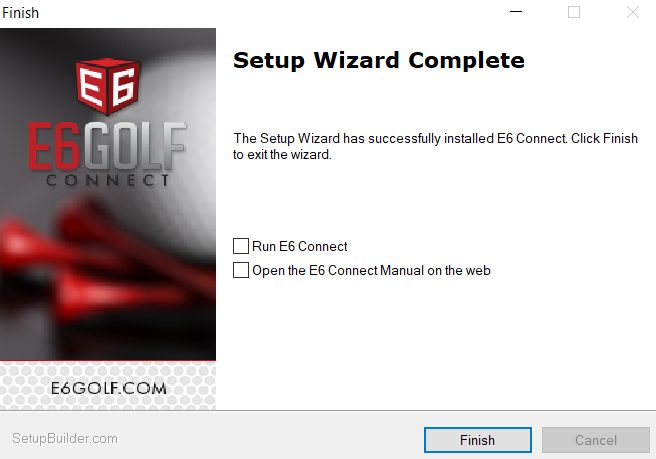Click the "Finish" window title text
The height and width of the screenshot is (459, 656).
(20, 13)
